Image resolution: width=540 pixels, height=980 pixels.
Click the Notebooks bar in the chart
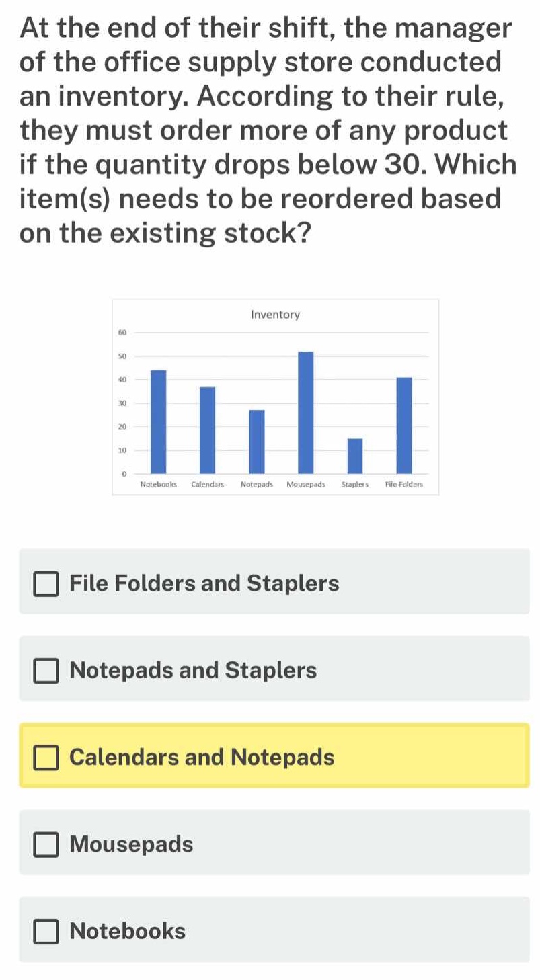coord(158,421)
